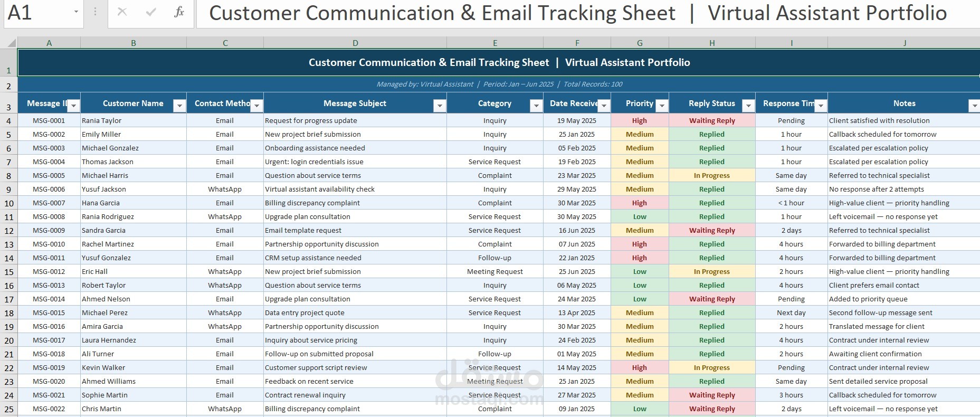Select row 25 header

point(9,409)
